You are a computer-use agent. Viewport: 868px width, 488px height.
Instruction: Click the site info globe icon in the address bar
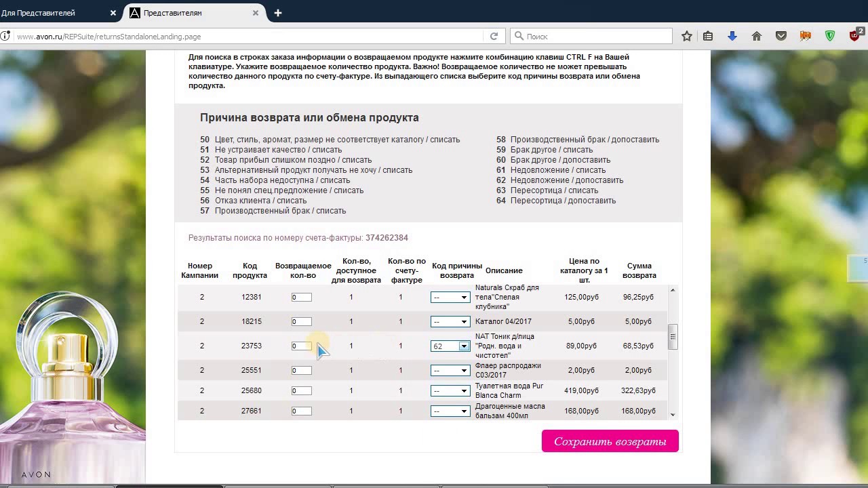(x=5, y=37)
